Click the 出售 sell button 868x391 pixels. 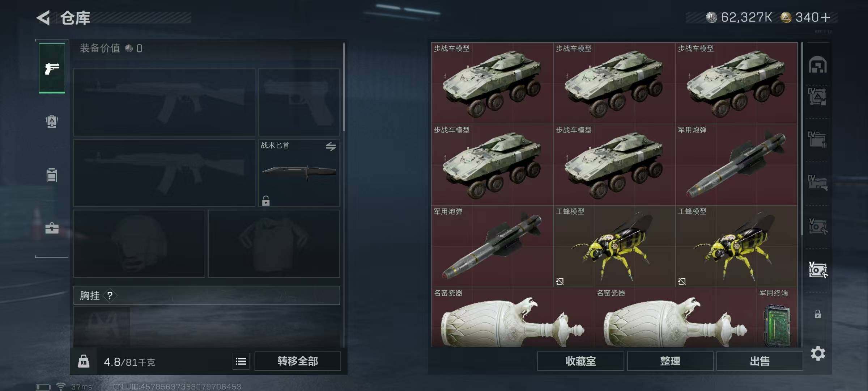pyautogui.click(x=759, y=361)
